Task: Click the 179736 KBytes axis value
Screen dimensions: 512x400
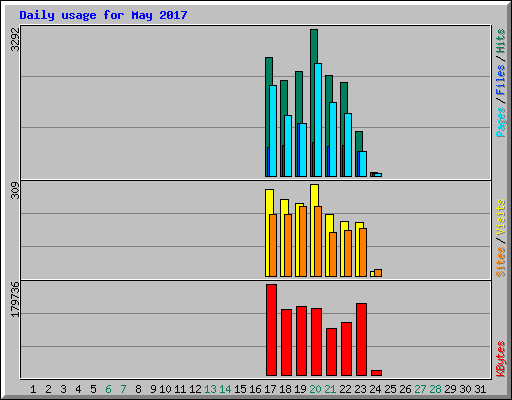Action: 15,299
